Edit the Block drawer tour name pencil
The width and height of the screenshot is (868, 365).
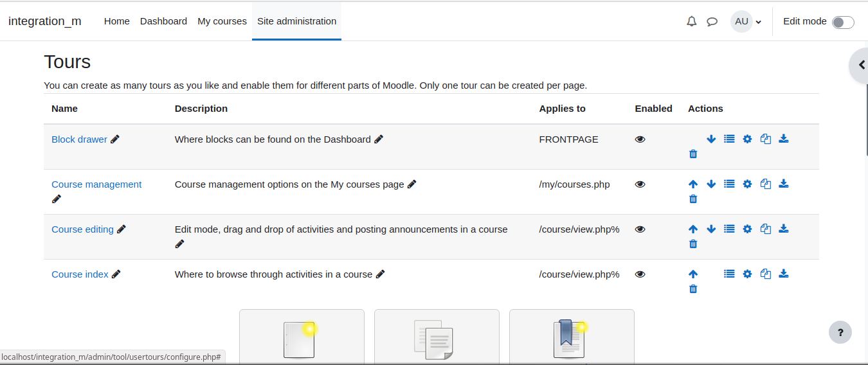tap(115, 139)
